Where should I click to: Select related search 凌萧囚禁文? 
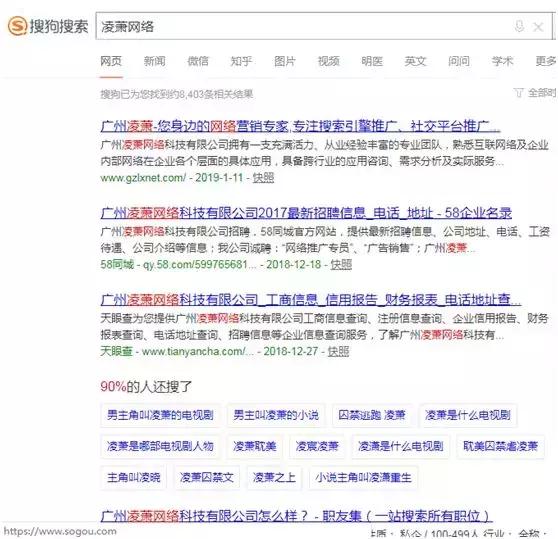207,477
